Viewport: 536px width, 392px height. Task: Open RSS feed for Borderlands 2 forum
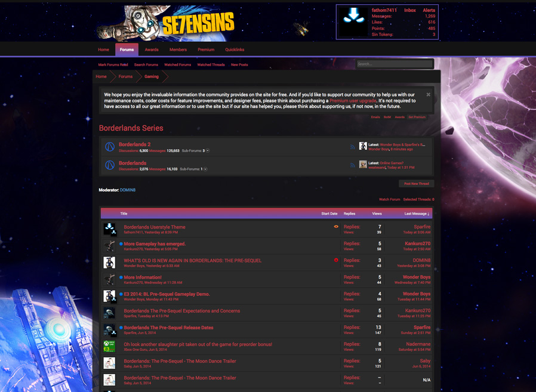tap(352, 147)
